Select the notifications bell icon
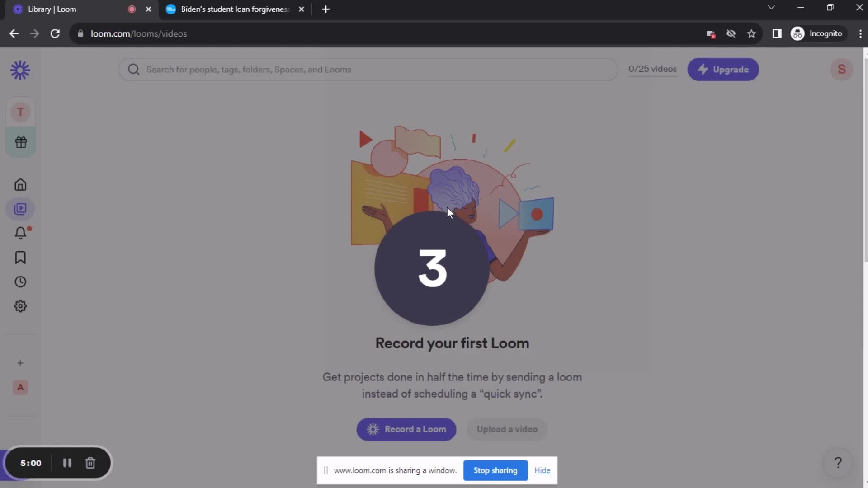The height and width of the screenshot is (488, 868). [20, 233]
